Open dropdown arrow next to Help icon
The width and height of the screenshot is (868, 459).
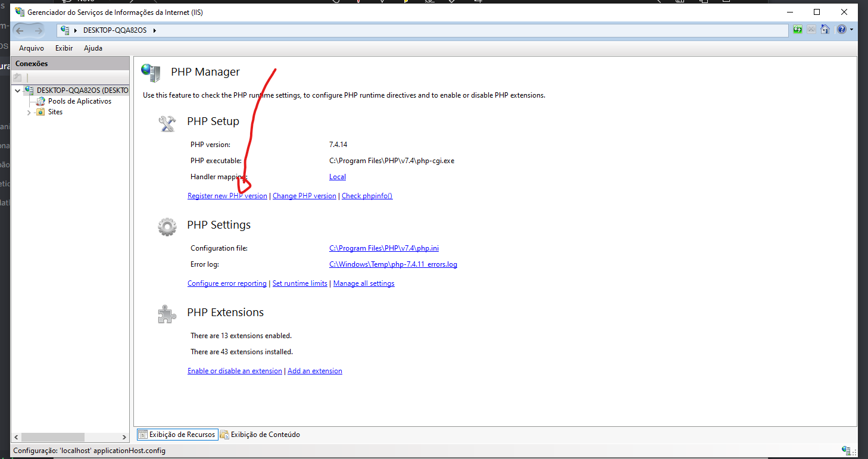851,30
